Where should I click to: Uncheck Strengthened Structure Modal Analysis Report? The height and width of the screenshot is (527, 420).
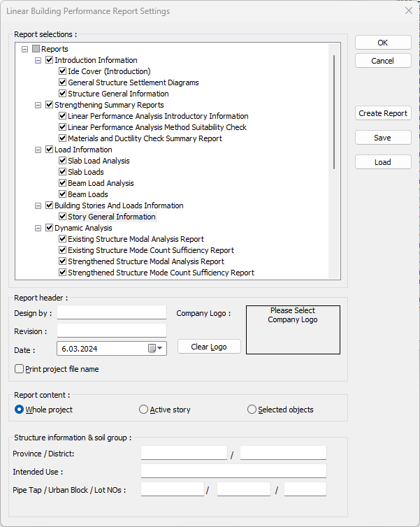point(62,261)
